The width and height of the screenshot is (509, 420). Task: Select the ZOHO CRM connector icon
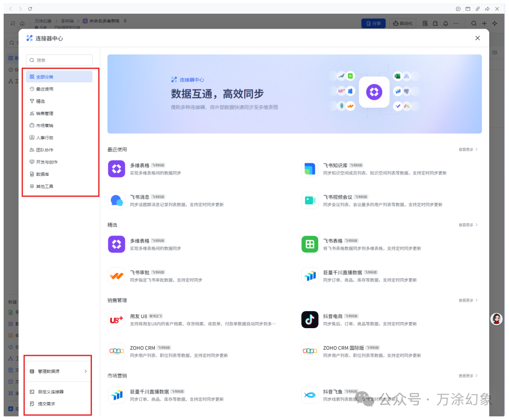pos(116,351)
